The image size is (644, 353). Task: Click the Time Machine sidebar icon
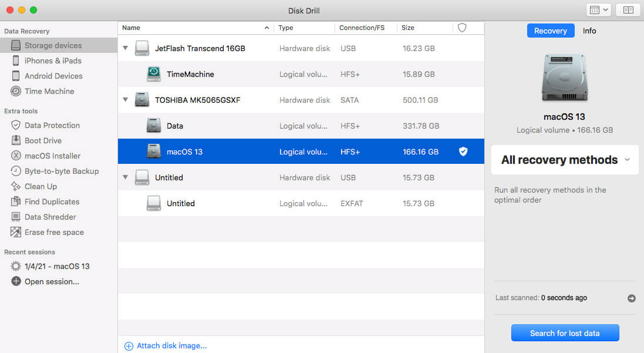[x=16, y=91]
